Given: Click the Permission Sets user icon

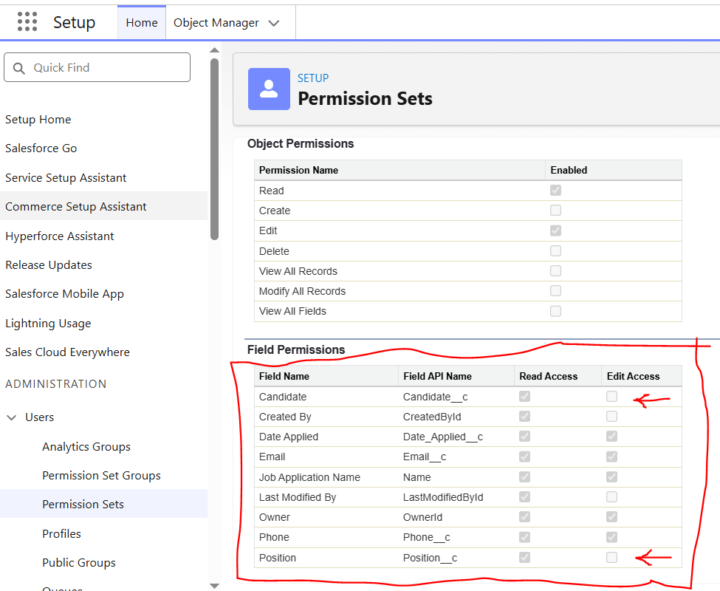Looking at the screenshot, I should tap(269, 89).
